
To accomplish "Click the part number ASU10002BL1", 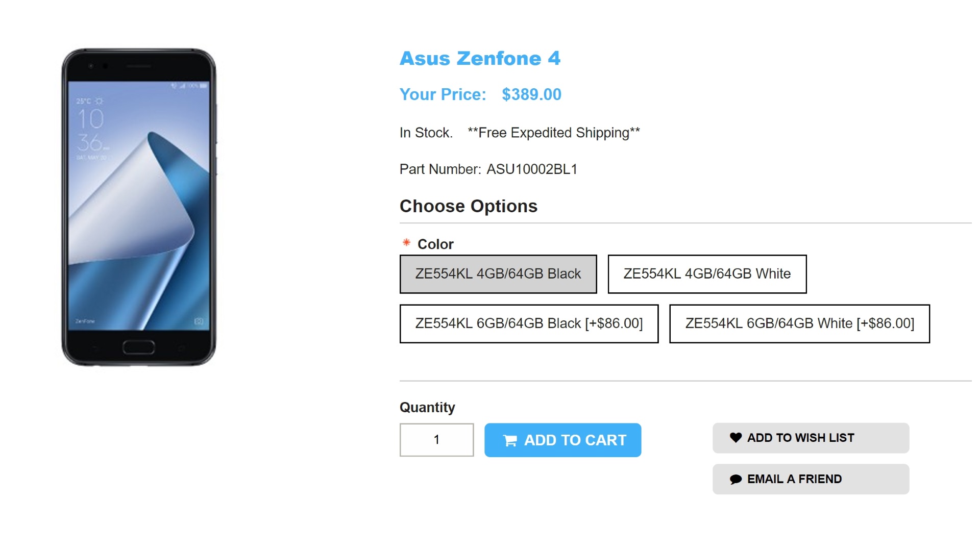I will click(x=532, y=169).
